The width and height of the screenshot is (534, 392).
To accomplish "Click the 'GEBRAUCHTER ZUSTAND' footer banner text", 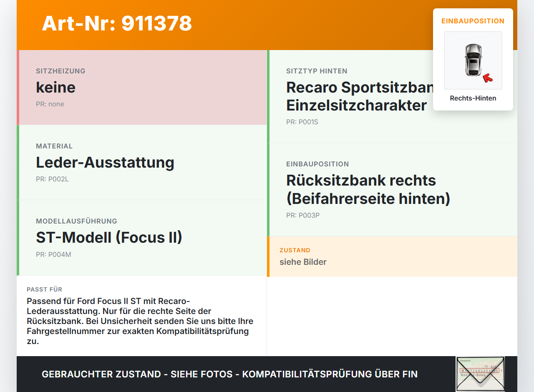I will coord(229,374).
